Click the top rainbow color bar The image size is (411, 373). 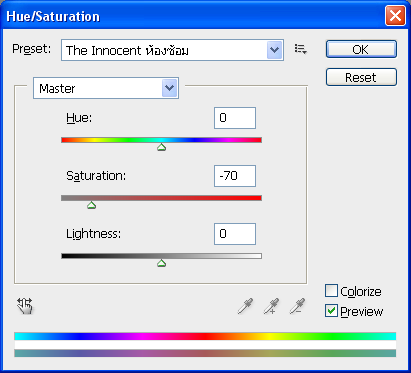[205, 336]
